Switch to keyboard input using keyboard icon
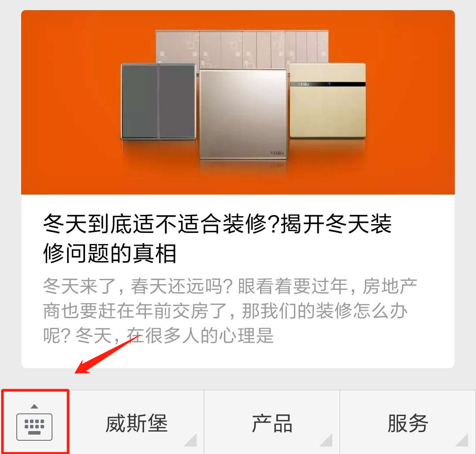This screenshot has width=476, height=454. (x=34, y=427)
